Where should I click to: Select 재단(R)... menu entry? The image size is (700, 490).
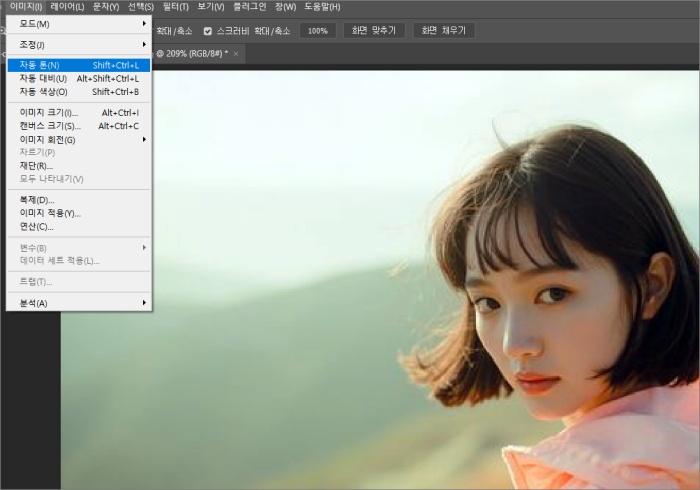[x=79, y=166]
